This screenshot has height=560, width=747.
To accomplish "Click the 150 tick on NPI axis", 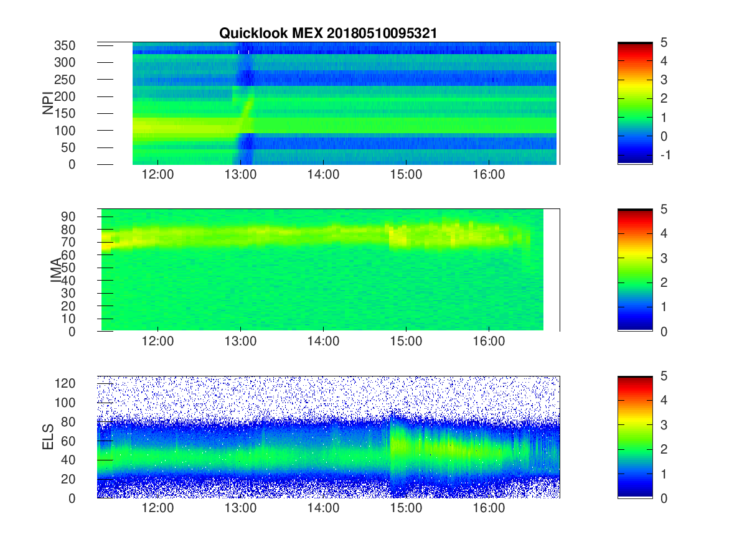I will [66, 113].
